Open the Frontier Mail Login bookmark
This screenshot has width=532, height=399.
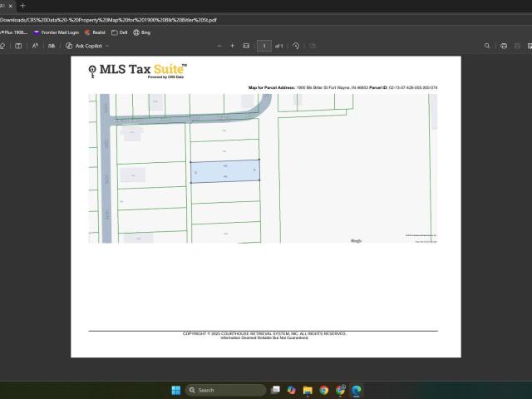click(57, 32)
